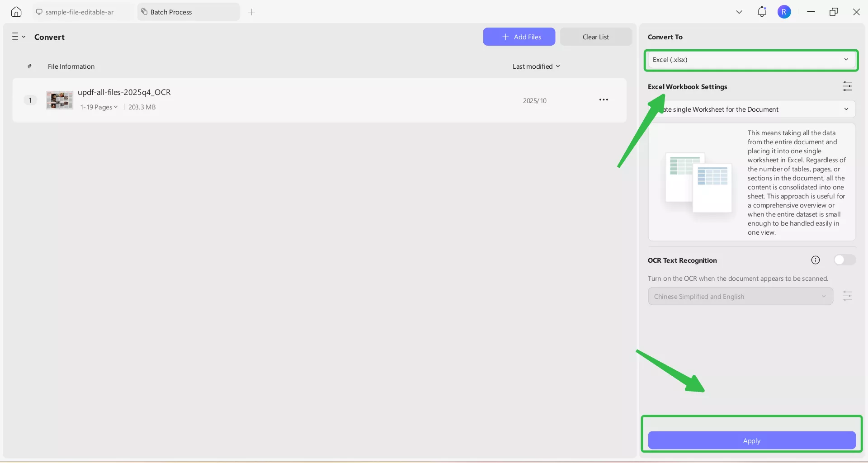Click the 203.3 MB file size
Viewport: 868px width, 463px height.
tap(142, 107)
